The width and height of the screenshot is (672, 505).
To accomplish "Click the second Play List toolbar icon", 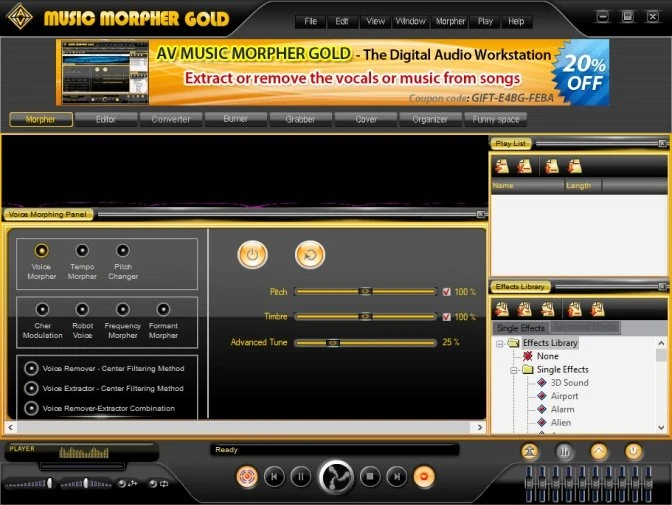I will click(x=524, y=166).
